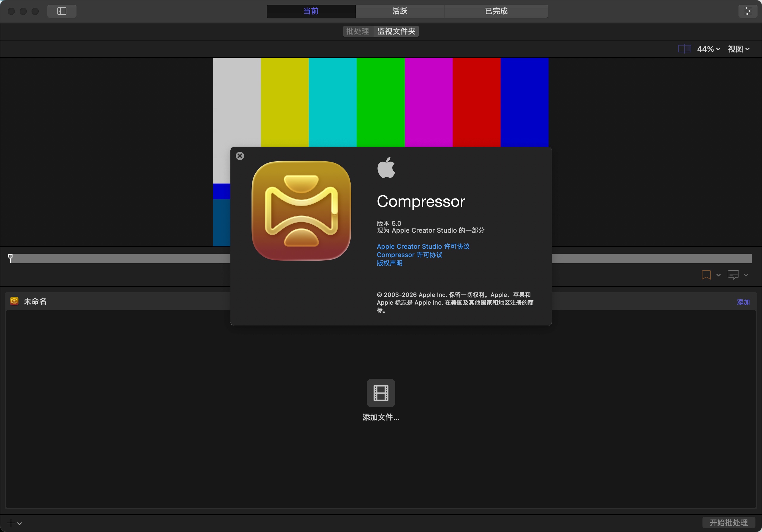The image size is (762, 532).
Task: Click the captions speech bubble icon
Action: tap(733, 275)
